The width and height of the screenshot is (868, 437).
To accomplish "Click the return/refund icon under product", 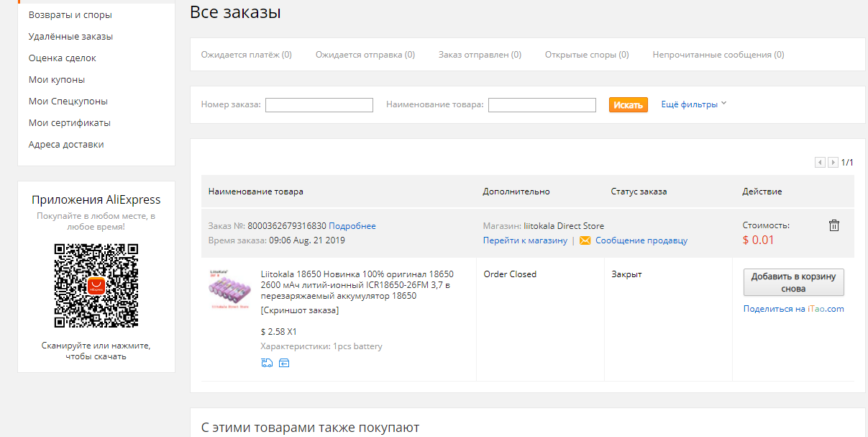I will 284,363.
